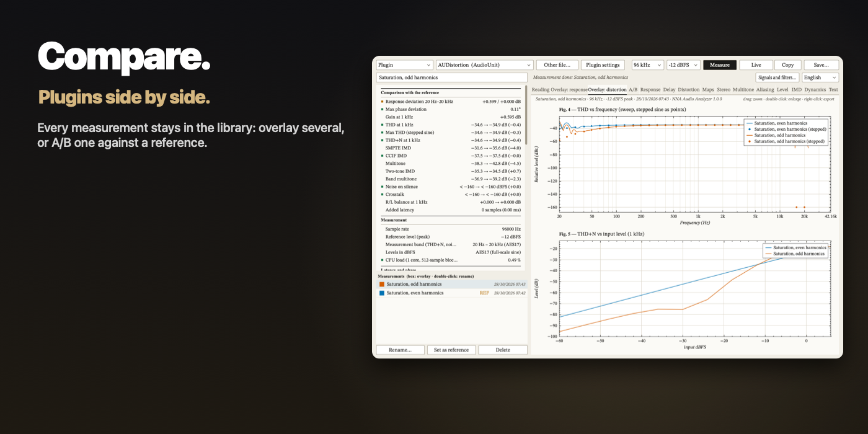Open the AUDistortion (AudioUnit) plugin dropdown
The width and height of the screenshot is (868, 434).
(484, 65)
